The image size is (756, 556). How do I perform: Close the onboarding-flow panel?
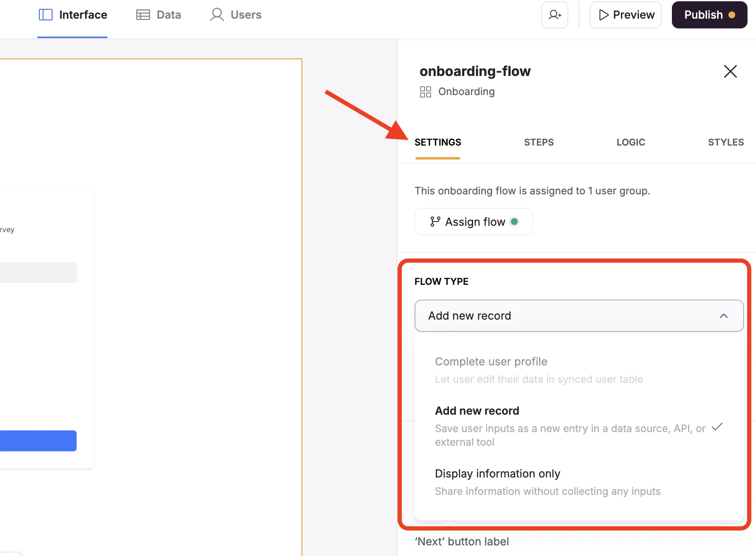point(730,71)
